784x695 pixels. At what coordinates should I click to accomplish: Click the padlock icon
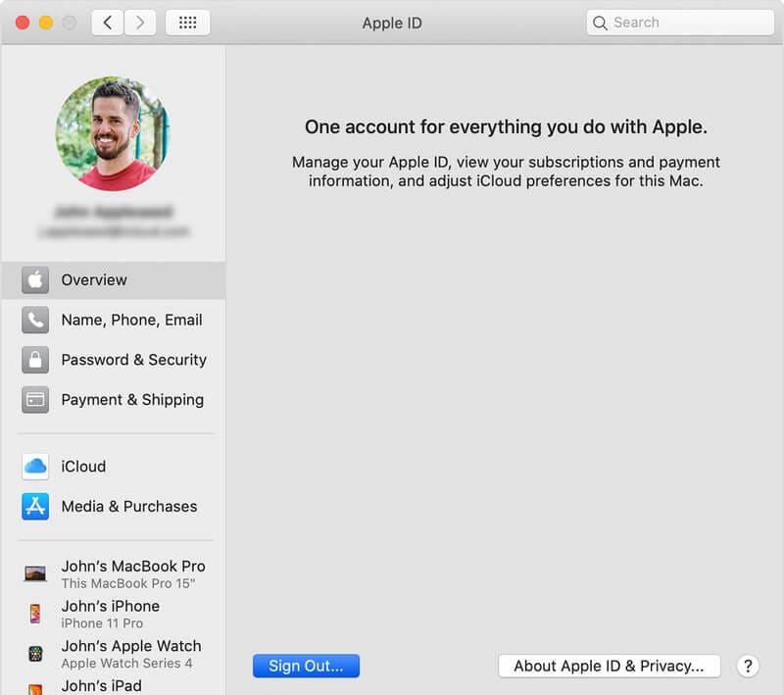[x=35, y=360]
